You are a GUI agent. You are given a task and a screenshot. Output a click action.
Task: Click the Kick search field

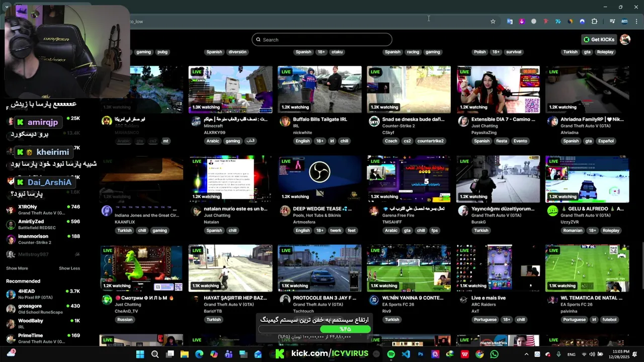click(322, 40)
